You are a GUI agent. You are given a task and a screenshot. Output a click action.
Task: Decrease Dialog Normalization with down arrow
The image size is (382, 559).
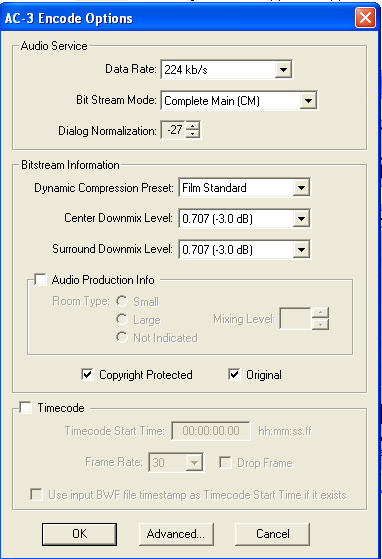193,134
